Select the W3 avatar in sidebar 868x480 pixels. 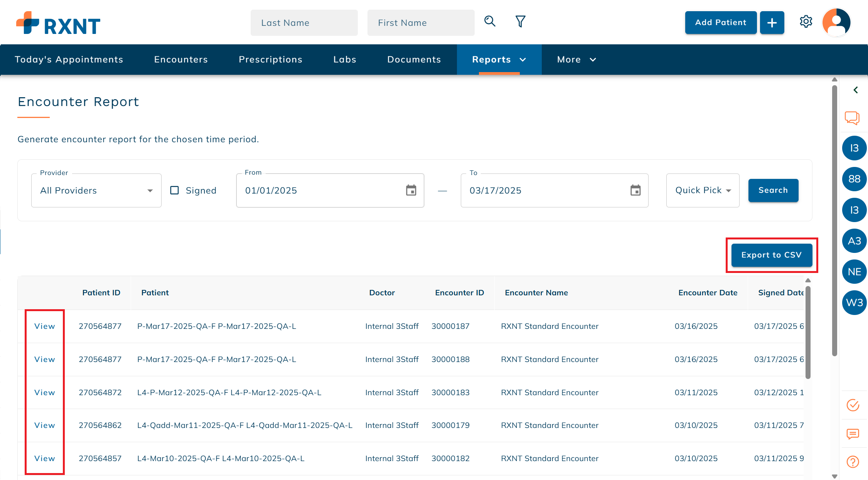pos(854,303)
